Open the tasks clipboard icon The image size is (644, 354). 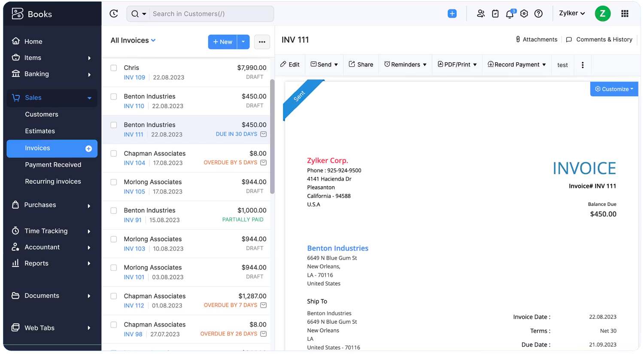point(495,14)
